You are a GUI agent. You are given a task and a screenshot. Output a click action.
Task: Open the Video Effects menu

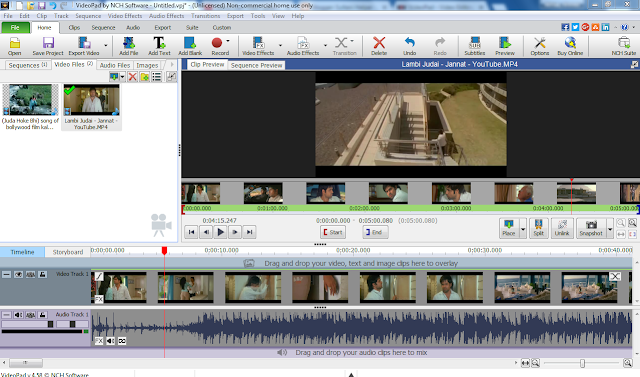point(125,16)
